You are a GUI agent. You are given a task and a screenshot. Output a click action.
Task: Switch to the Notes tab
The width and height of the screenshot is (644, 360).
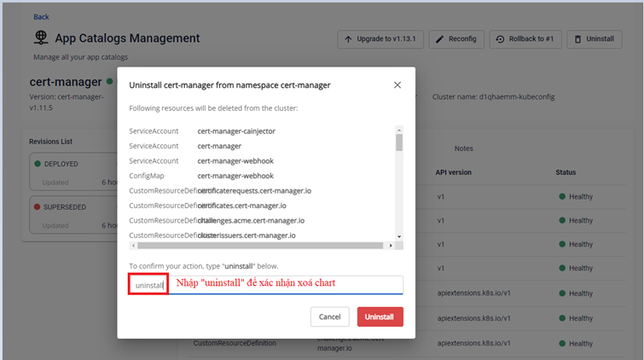(x=464, y=148)
